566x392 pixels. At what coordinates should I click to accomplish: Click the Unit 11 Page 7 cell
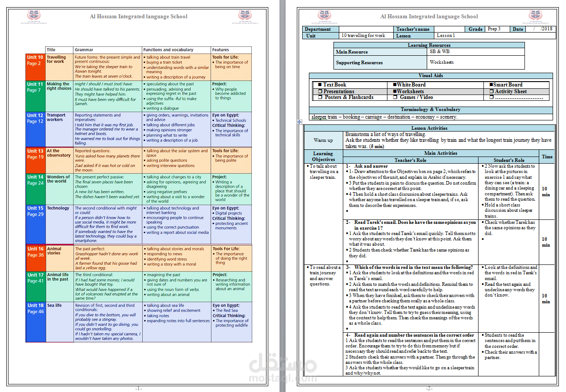pyautogui.click(x=35, y=95)
